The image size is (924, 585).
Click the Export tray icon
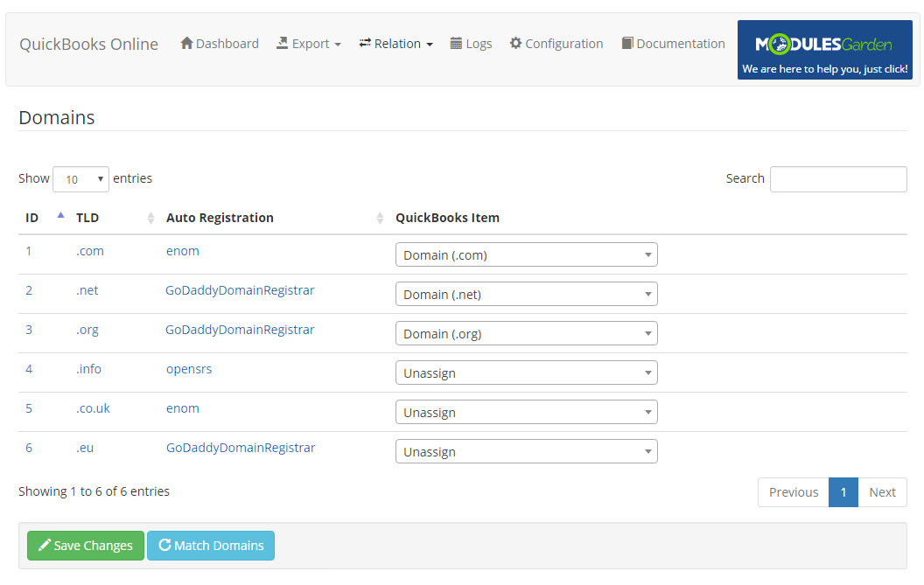tap(283, 43)
